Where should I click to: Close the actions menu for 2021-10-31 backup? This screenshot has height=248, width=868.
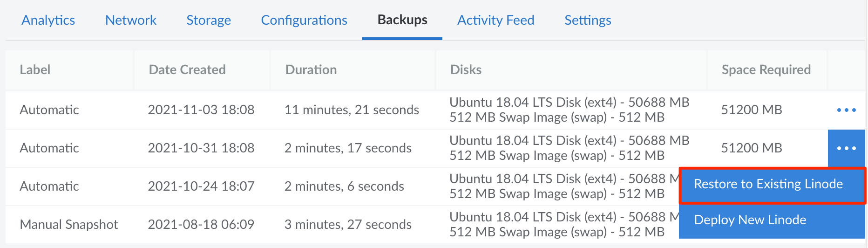(846, 148)
